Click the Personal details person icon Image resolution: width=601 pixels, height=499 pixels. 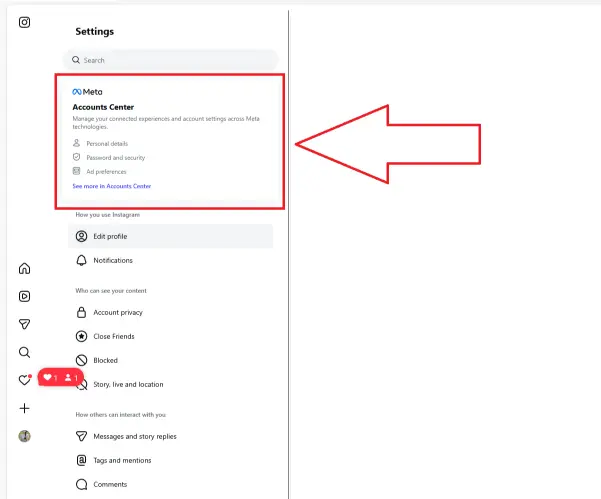tap(77, 143)
